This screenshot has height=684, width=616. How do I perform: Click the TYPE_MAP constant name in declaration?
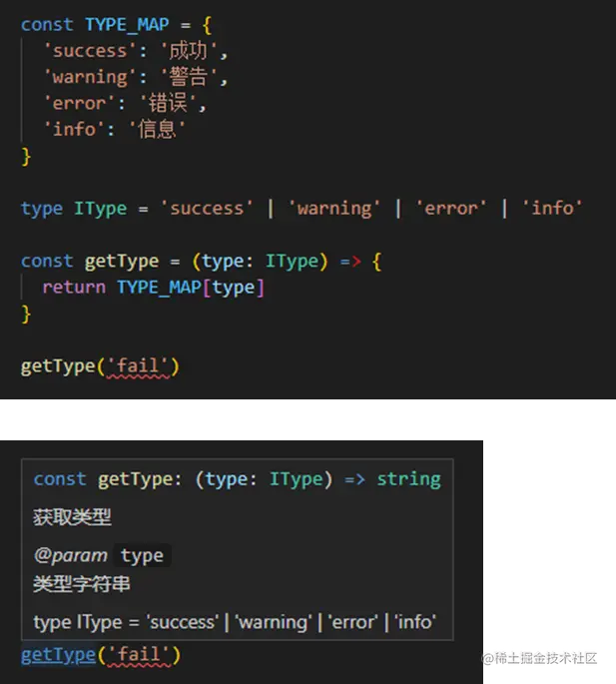pyautogui.click(x=127, y=24)
